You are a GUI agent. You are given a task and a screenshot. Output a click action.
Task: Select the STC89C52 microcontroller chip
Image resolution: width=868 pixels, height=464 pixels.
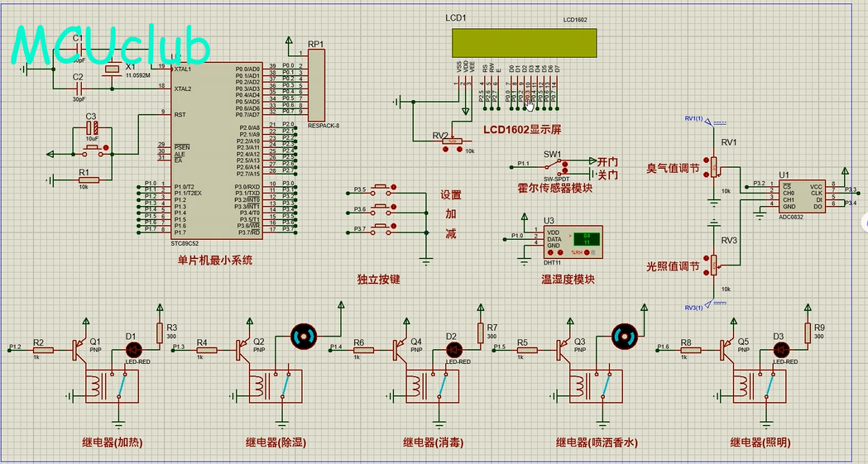pyautogui.click(x=217, y=151)
